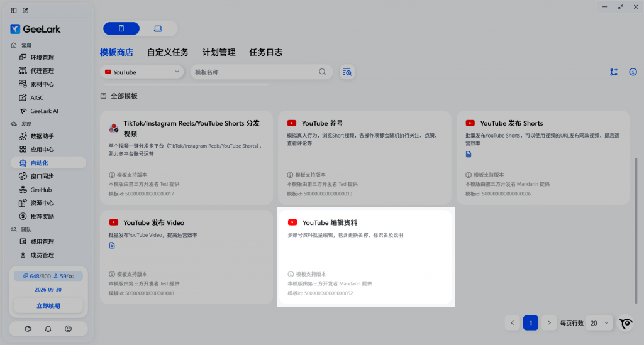Collapse the 常用 sidebar section
Image resolution: width=644 pixels, height=345 pixels.
26,45
